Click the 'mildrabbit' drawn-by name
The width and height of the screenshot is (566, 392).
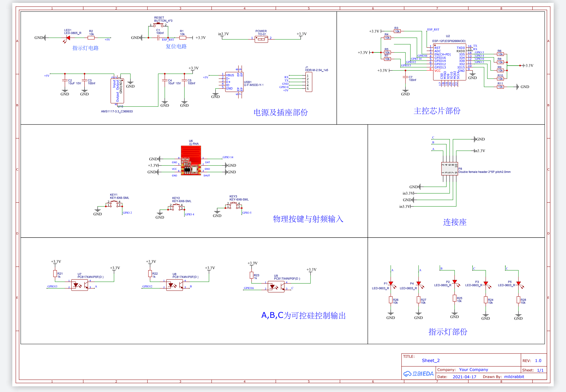[514, 377]
